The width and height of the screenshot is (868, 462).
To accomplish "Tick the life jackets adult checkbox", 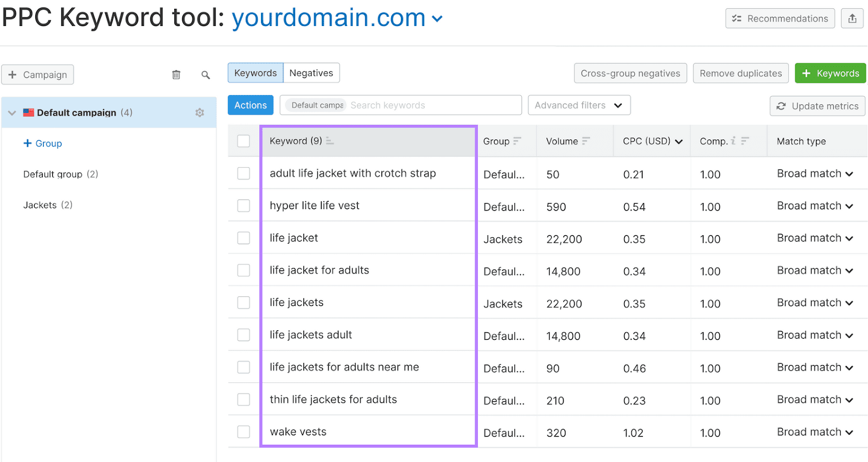I will click(244, 335).
